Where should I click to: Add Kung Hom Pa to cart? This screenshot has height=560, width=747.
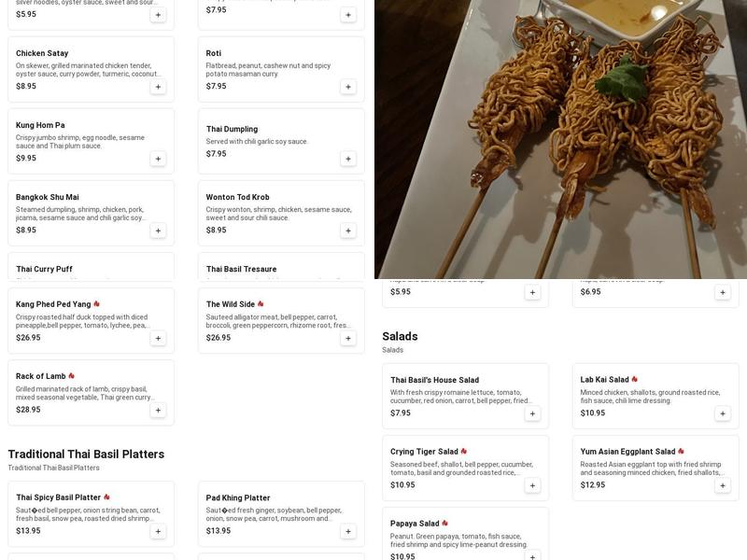tap(158, 159)
